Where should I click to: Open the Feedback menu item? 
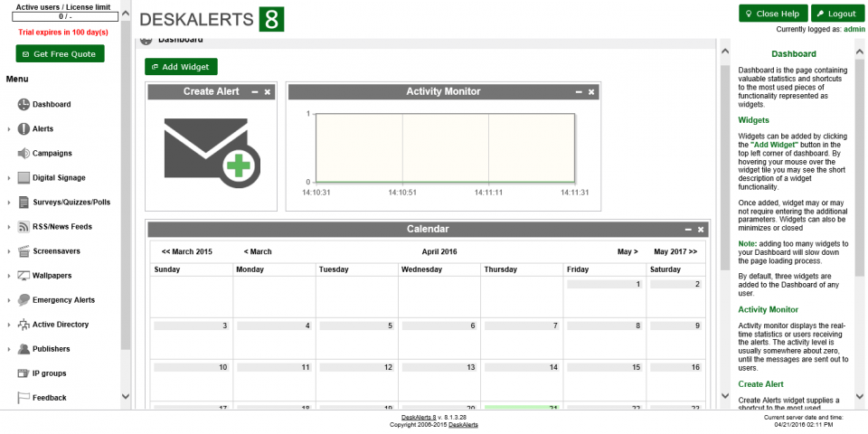click(x=49, y=398)
